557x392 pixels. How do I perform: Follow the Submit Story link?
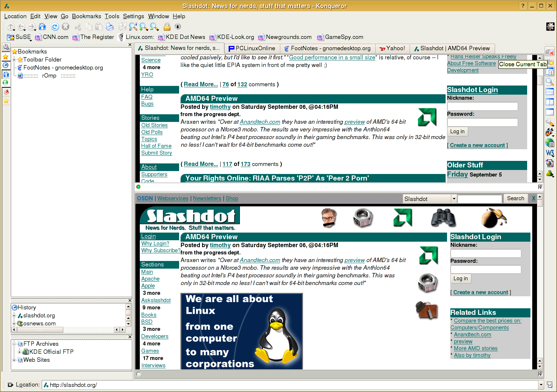(157, 153)
